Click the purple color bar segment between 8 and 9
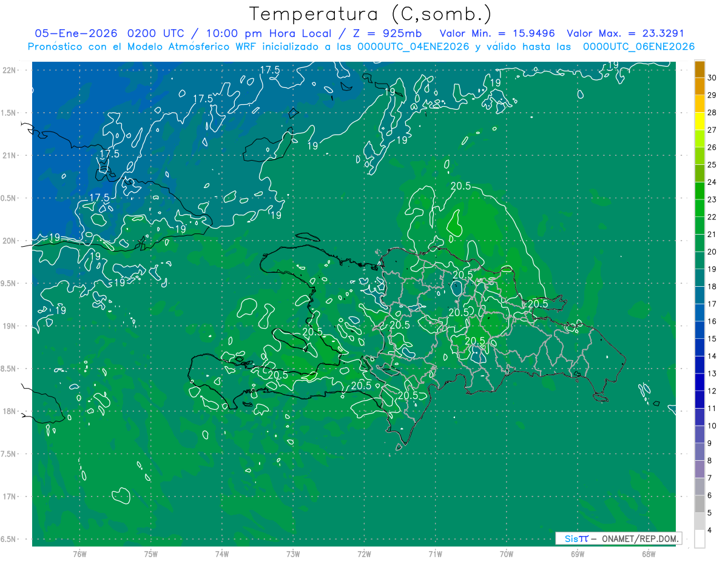 (x=699, y=452)
